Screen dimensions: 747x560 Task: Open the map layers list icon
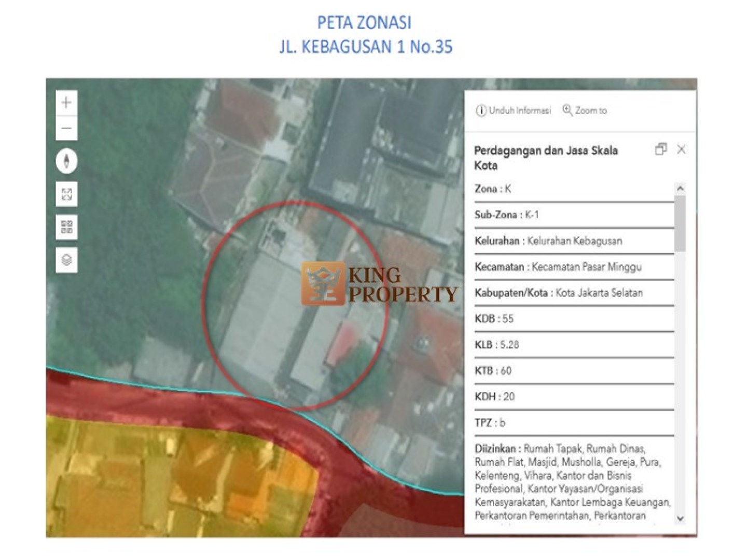tap(66, 260)
